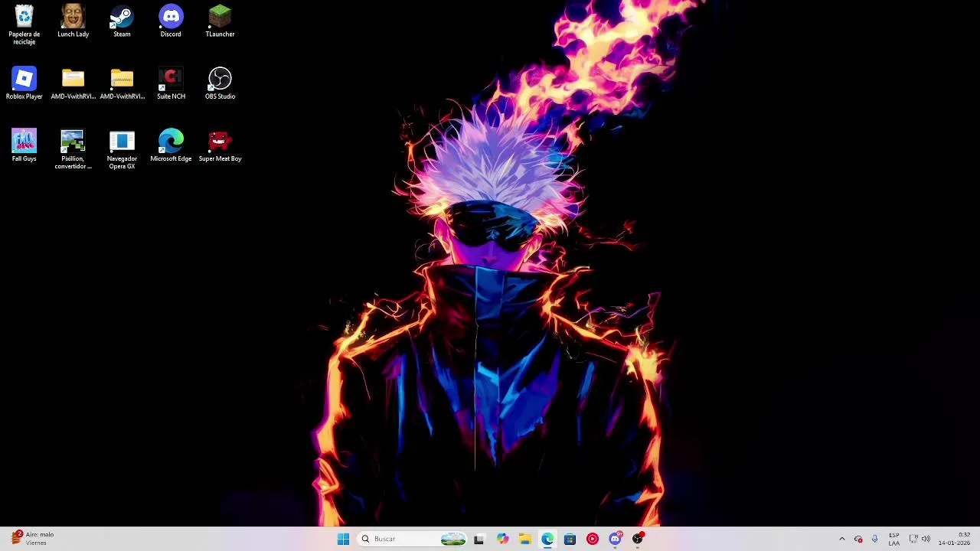
Task: Select the TLauncher desktop icon
Action: click(220, 21)
